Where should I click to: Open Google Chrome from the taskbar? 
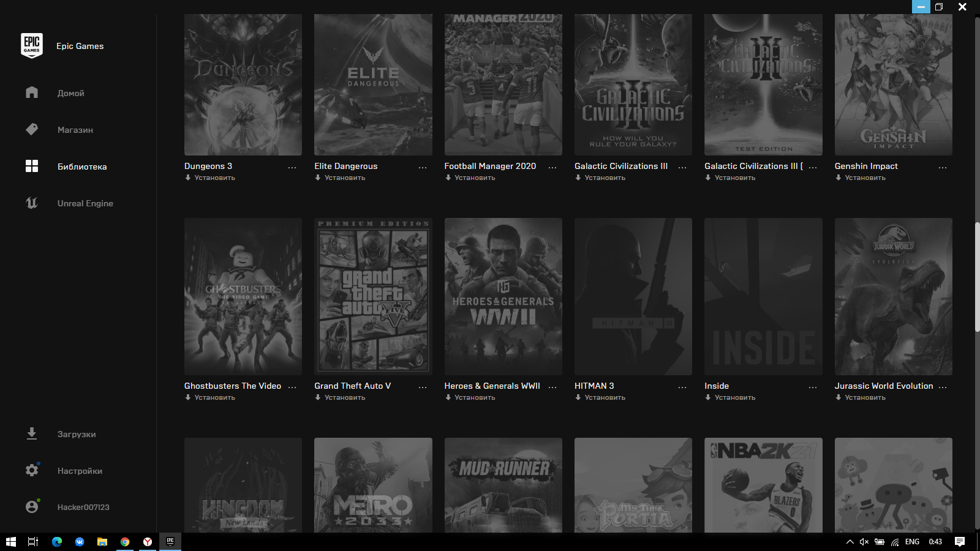tap(125, 542)
